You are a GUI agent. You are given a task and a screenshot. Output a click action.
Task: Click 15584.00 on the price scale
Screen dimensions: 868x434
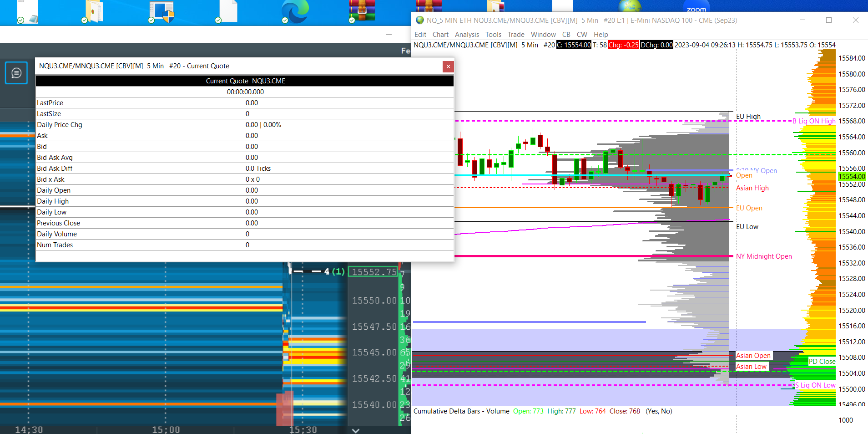pyautogui.click(x=852, y=58)
